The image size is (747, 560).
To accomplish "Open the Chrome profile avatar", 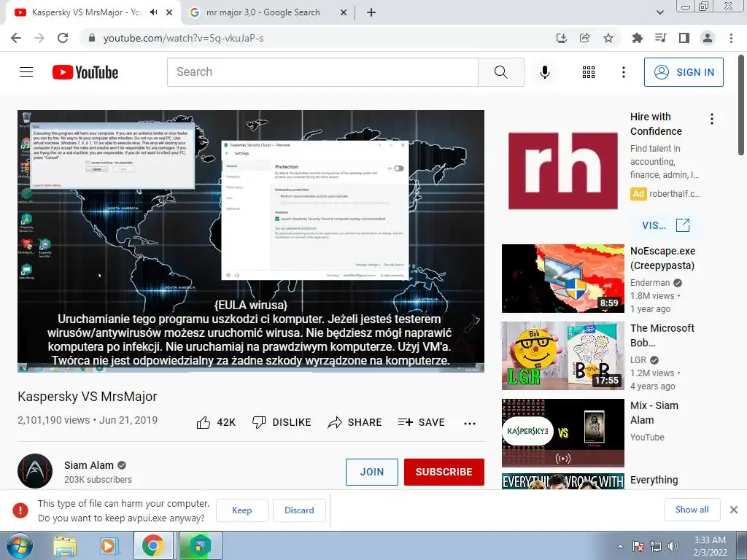I will [708, 38].
